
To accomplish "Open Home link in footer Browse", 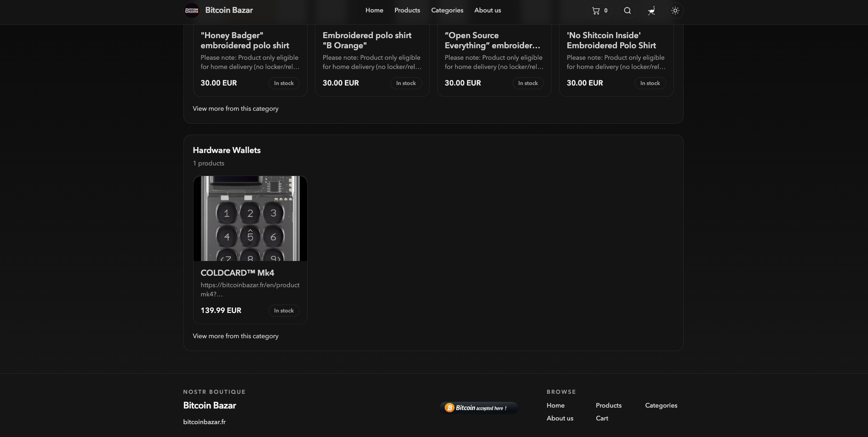I will click(x=555, y=405).
